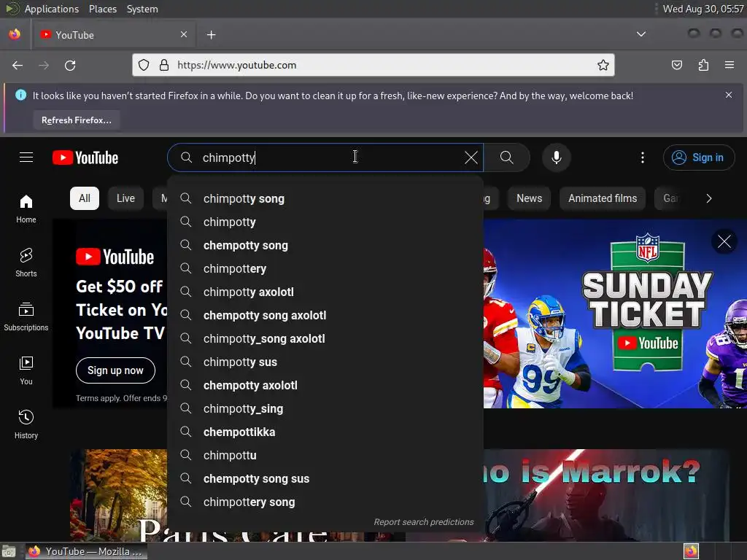Open the YouTube hamburger guide menu
Screen dimensions: 747x560
pos(26,157)
